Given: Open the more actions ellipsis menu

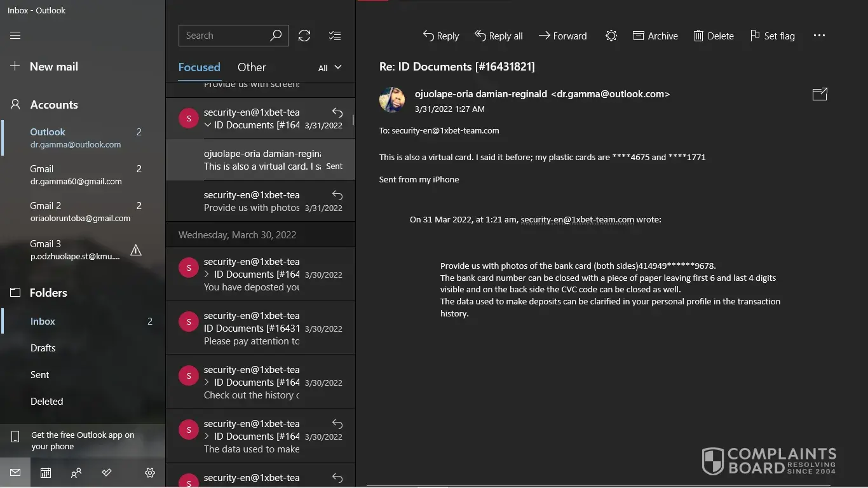Looking at the screenshot, I should click(819, 36).
